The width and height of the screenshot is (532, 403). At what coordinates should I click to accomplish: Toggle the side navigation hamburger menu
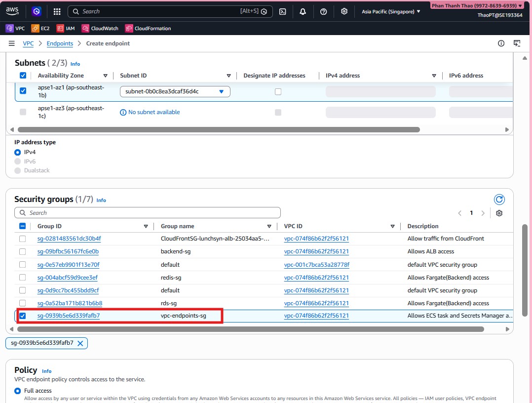(12, 43)
